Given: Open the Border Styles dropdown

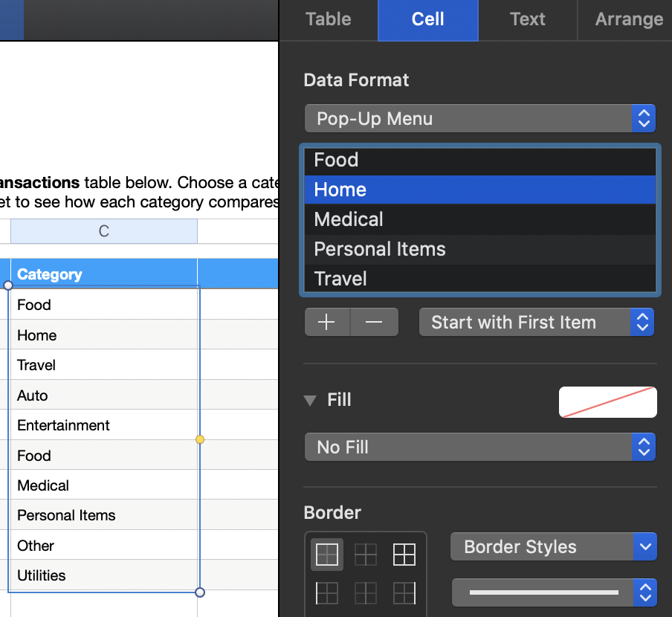Looking at the screenshot, I should 553,547.
